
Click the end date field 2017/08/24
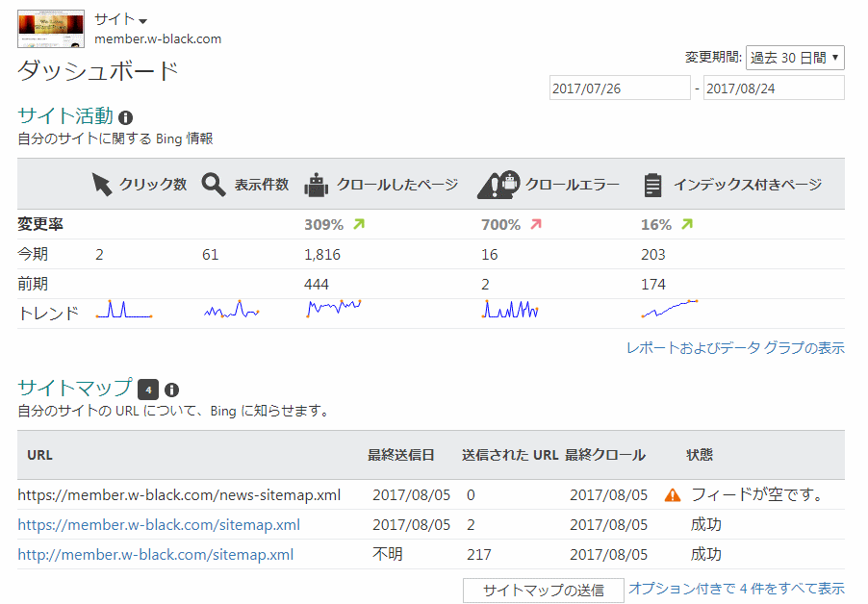[x=774, y=88]
